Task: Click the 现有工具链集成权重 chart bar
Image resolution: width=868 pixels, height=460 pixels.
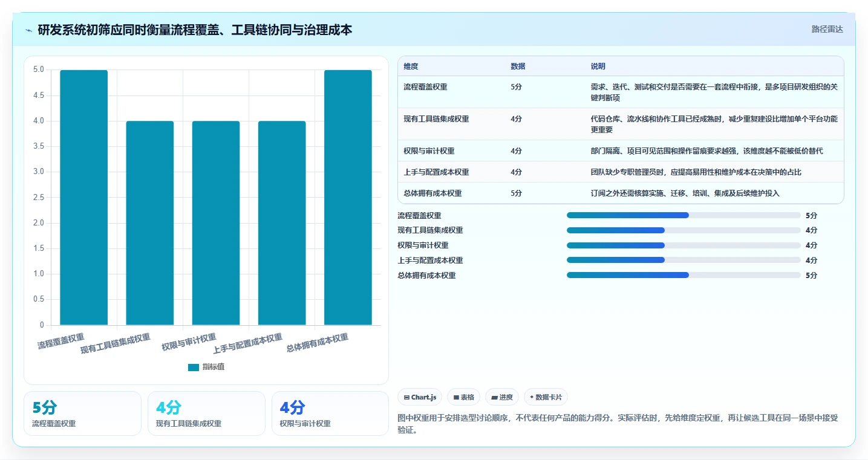Action: [149, 223]
